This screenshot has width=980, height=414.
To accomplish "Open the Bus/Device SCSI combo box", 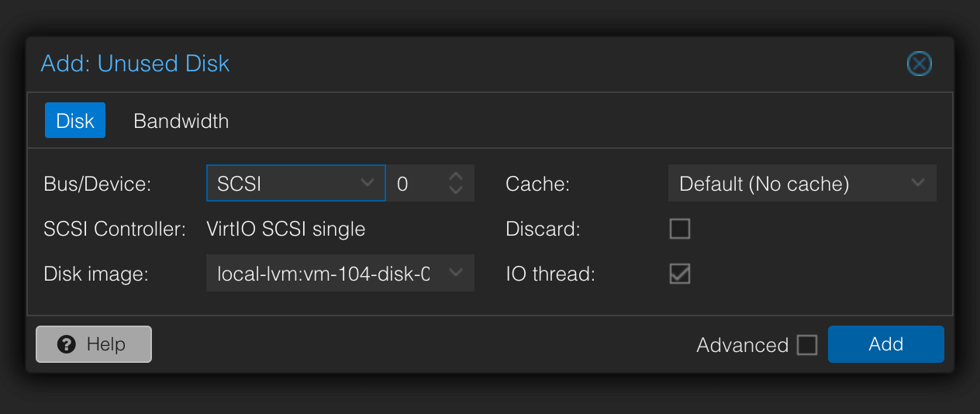I will click(287, 184).
